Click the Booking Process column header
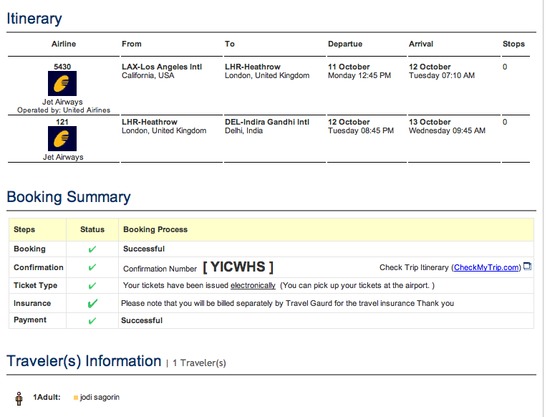This screenshot has height=417, width=560. coord(155,230)
